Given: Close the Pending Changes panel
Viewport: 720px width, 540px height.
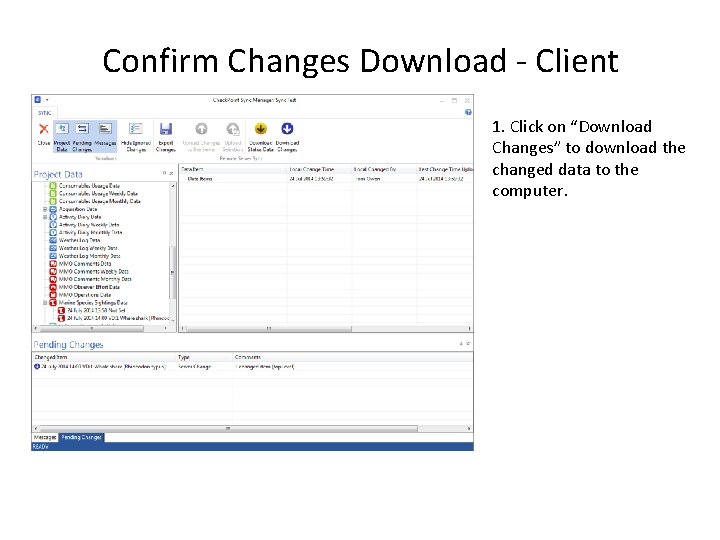Looking at the screenshot, I should click(x=468, y=343).
